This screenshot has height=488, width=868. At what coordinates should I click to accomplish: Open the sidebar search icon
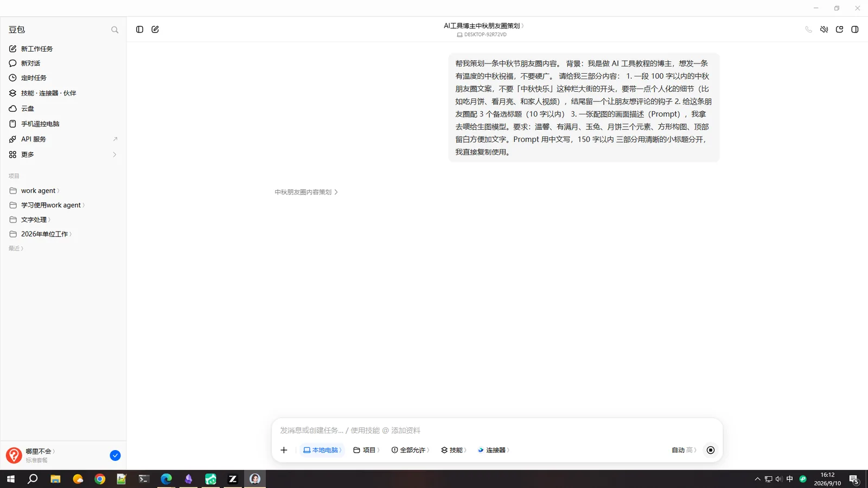114,30
